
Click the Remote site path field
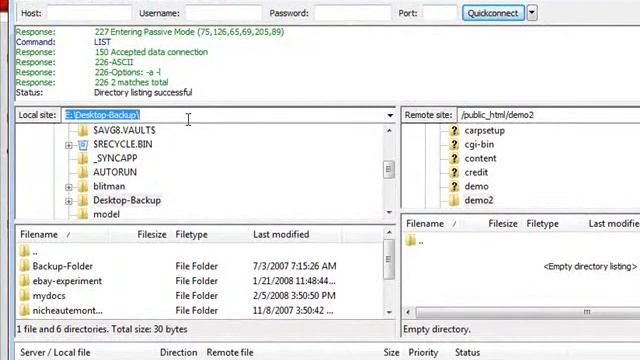(x=549, y=115)
